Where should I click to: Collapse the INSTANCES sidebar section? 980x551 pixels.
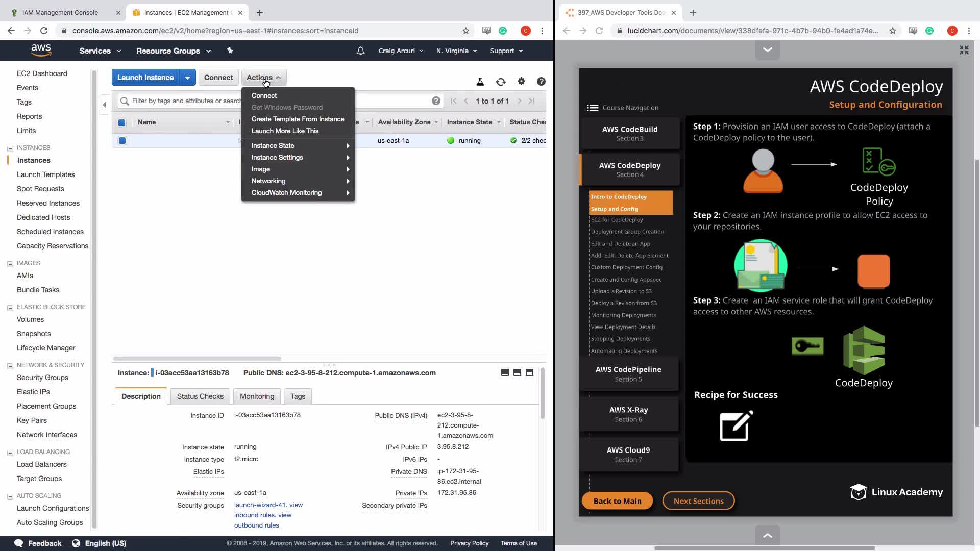tap(10, 148)
